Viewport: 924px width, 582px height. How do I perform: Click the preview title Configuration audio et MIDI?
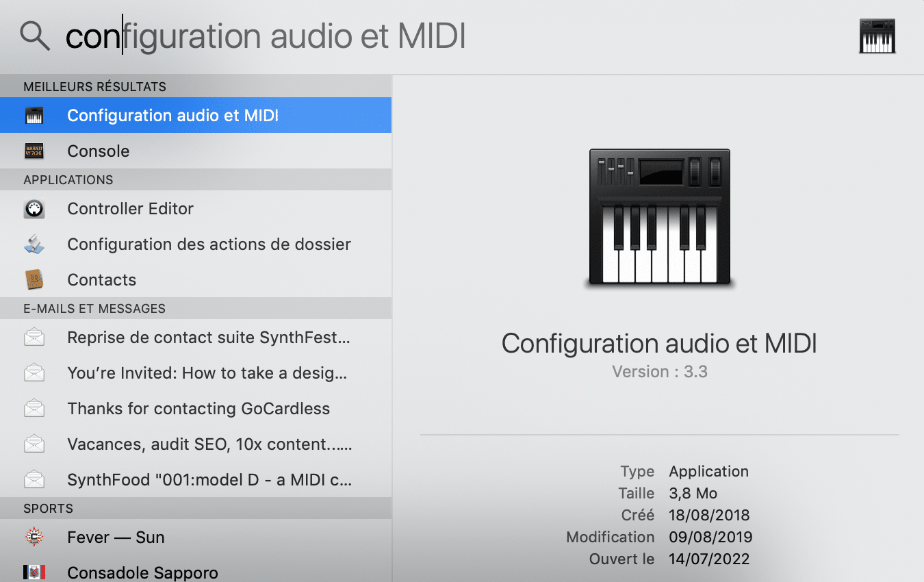coord(660,343)
